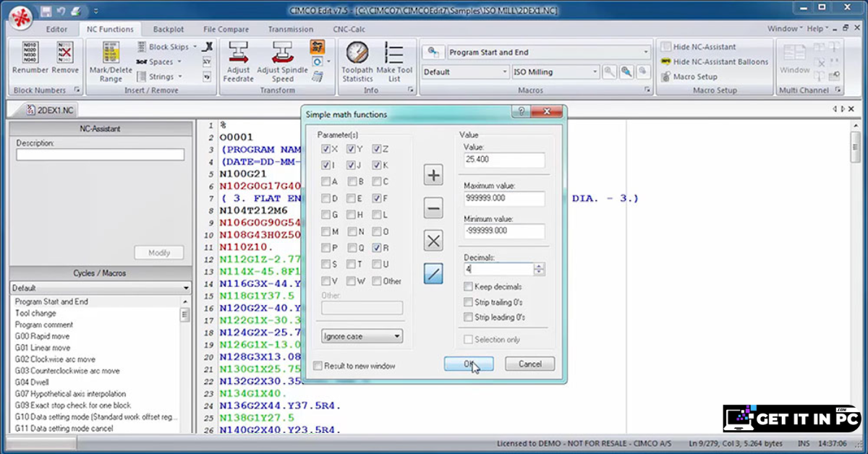The height and width of the screenshot is (454, 868).
Task: Select 'G01 Linear move' in macros list
Action: (x=43, y=348)
